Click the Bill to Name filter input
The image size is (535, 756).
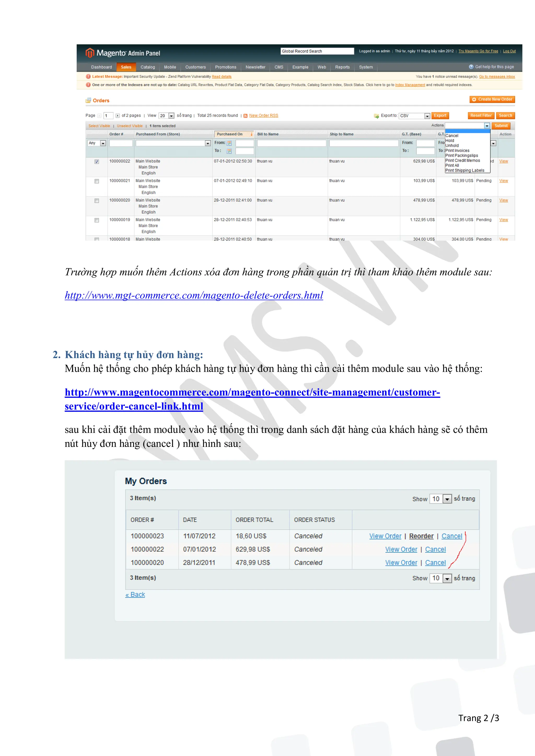[x=292, y=143]
